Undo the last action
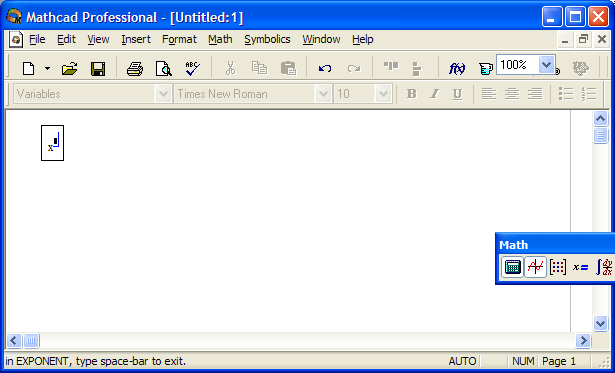This screenshot has width=615, height=373. point(325,69)
